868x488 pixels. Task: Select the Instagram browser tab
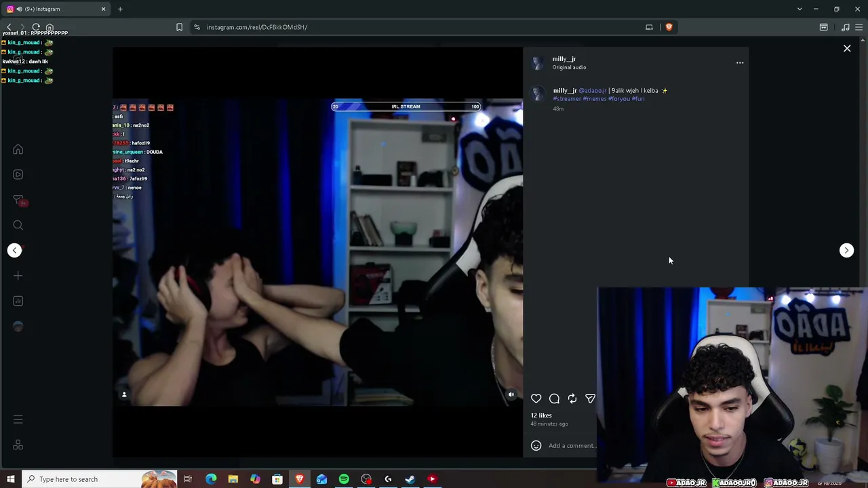[54, 9]
